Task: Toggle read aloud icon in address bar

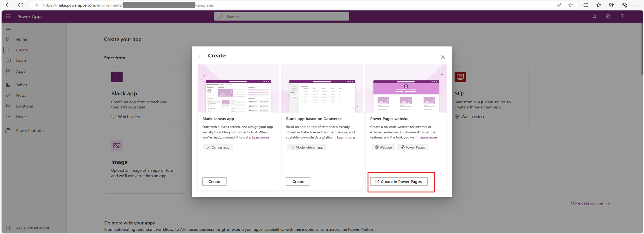Action: point(559,5)
